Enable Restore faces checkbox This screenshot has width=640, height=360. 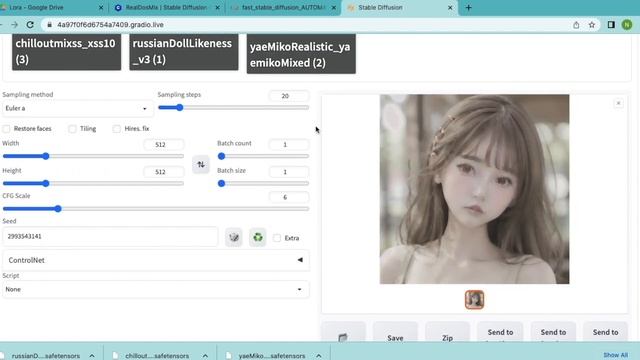7,129
